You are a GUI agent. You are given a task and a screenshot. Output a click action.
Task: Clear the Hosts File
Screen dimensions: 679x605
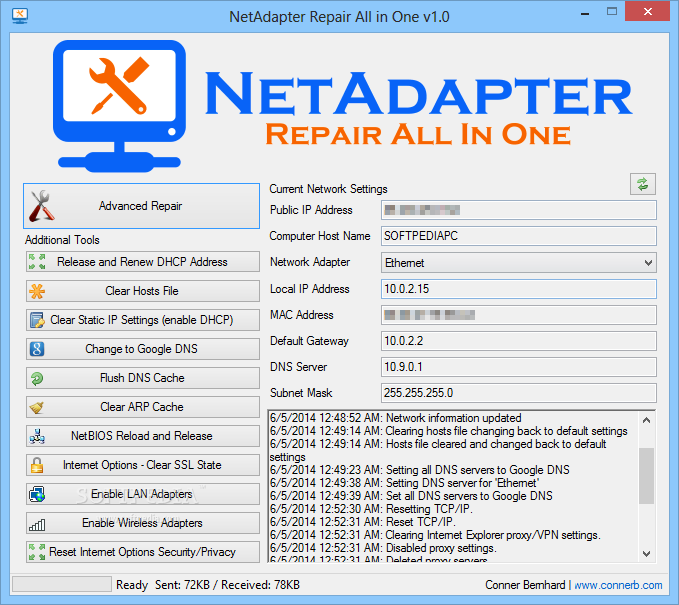(143, 291)
